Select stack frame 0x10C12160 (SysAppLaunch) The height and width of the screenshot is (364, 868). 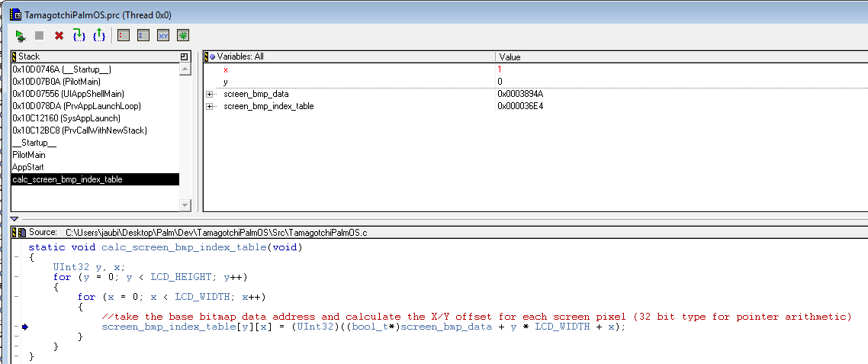[95, 118]
